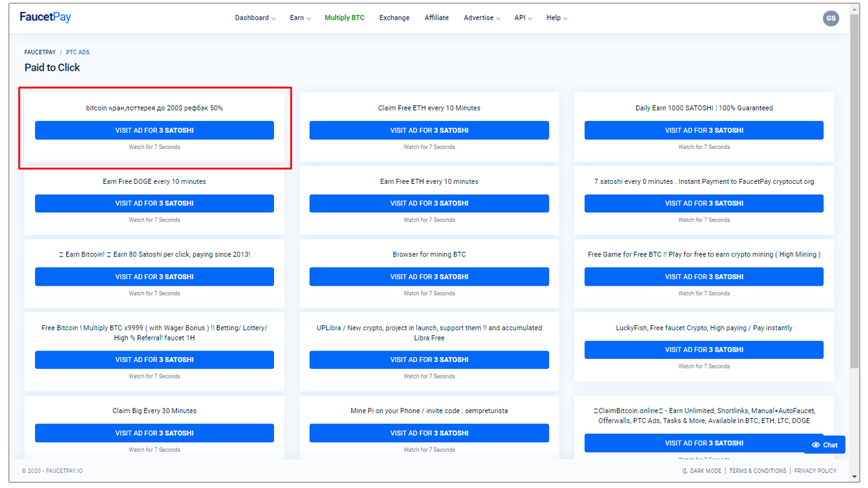Open the Chat widget

[x=825, y=445]
